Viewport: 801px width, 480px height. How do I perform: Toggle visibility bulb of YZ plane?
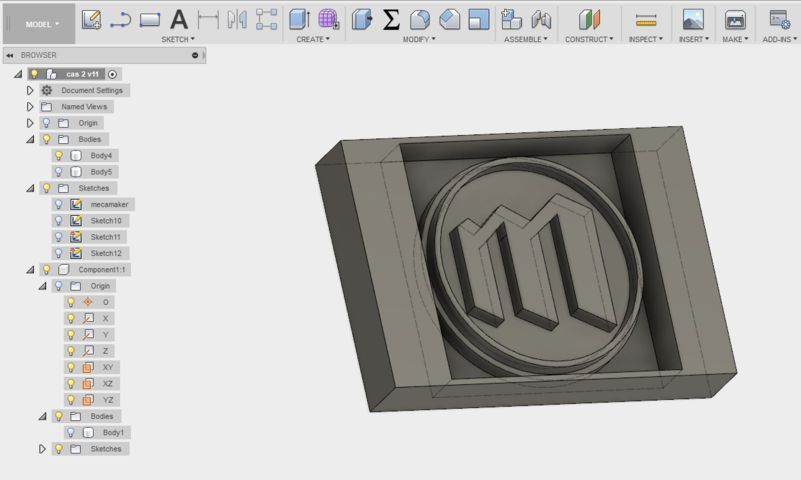click(x=71, y=400)
